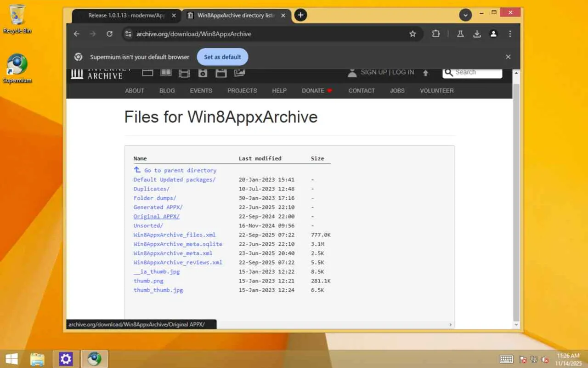Viewport: 588px width, 368px height.
Task: Select the Supermium taskbar button
Action: [x=95, y=359]
